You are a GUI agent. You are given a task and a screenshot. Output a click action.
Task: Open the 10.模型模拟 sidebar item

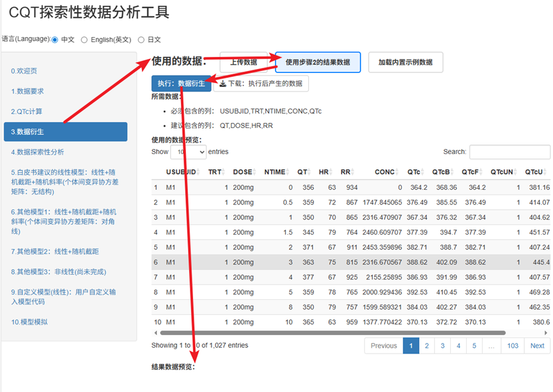29,322
